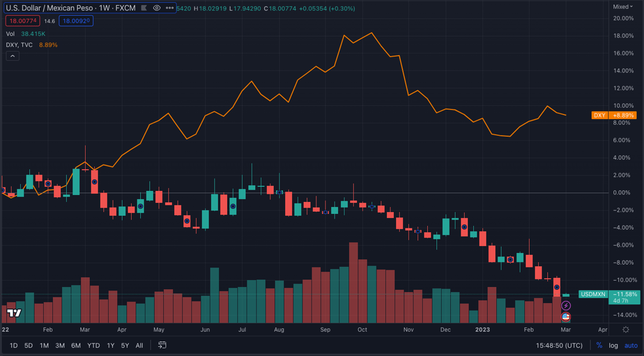Image resolution: width=644 pixels, height=356 pixels.
Task: Open the three-dots More menu in legend
Action: click(169, 8)
